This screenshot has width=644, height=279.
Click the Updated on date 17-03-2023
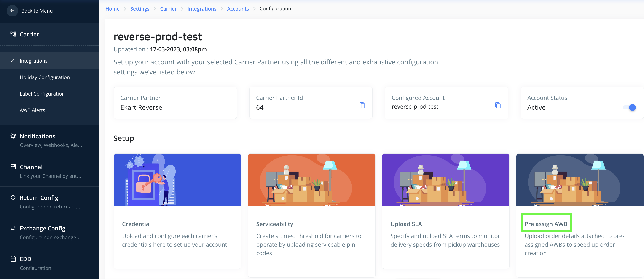click(x=178, y=49)
